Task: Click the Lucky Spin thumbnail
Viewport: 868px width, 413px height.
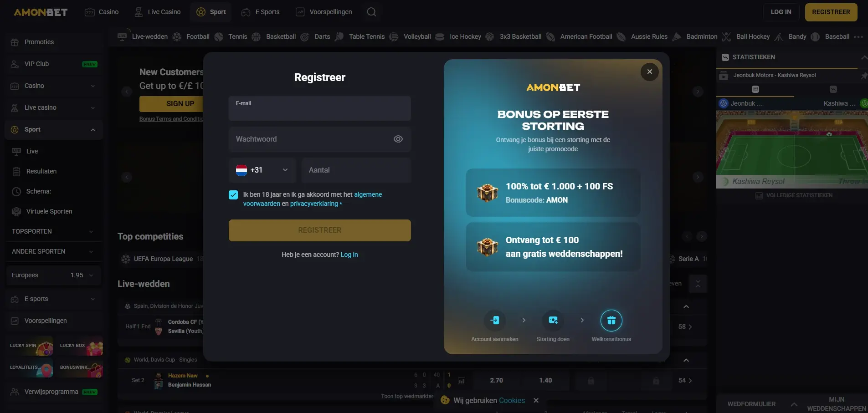Action: click(30, 346)
